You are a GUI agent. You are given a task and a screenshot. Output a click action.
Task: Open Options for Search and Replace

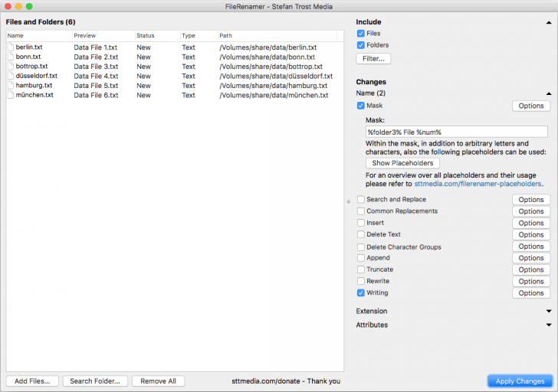[531, 200]
